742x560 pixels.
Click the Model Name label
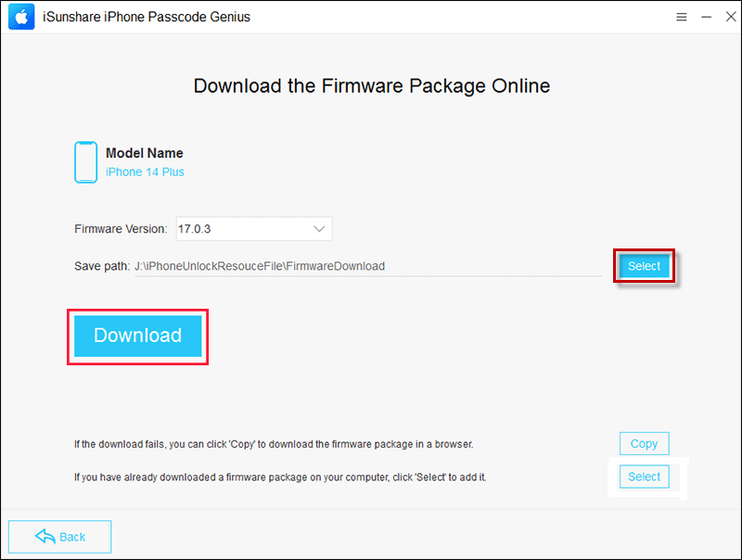(145, 153)
